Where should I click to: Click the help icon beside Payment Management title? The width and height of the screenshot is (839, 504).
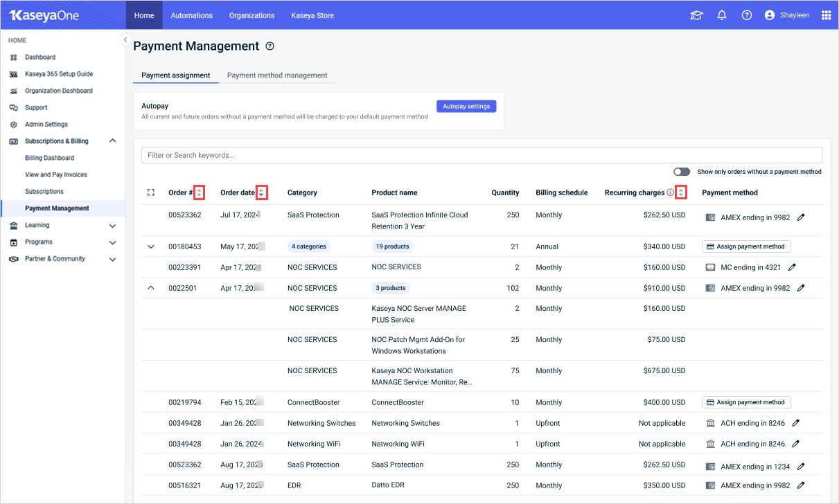coord(270,46)
